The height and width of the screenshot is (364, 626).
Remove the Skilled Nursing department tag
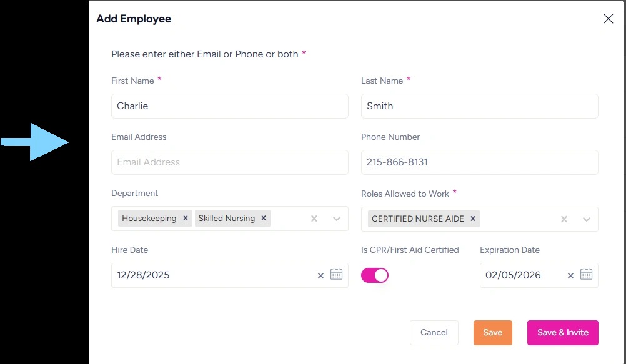point(264,219)
